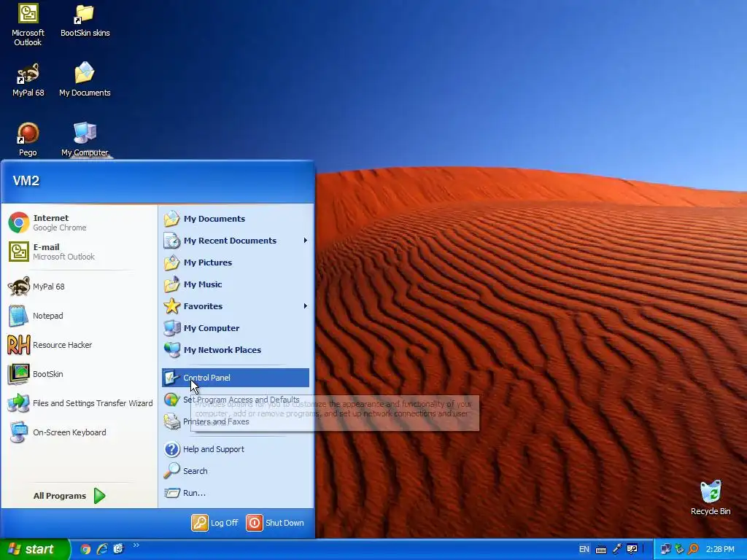Select the MyPal 68 desktop shortcut
The width and height of the screenshot is (747, 560).
click(28, 80)
